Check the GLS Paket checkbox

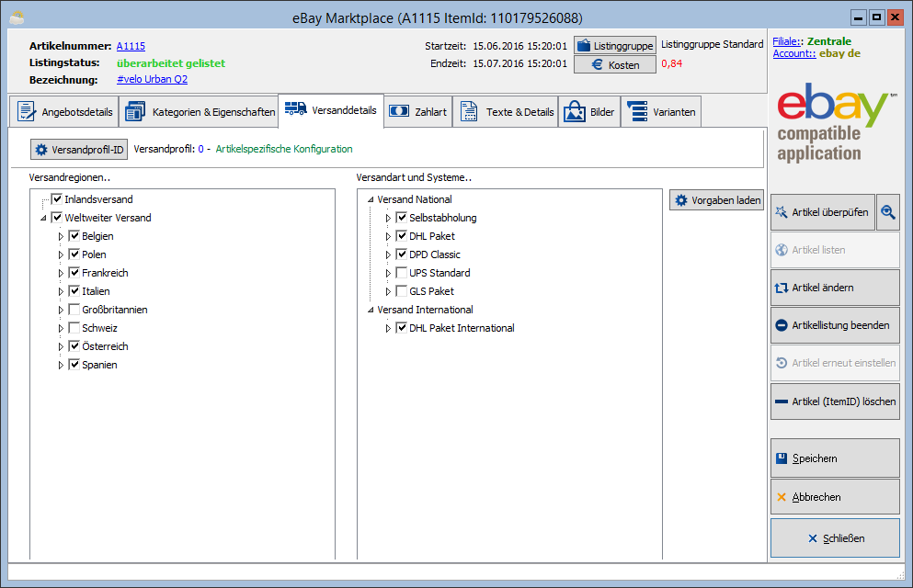pyautogui.click(x=401, y=291)
